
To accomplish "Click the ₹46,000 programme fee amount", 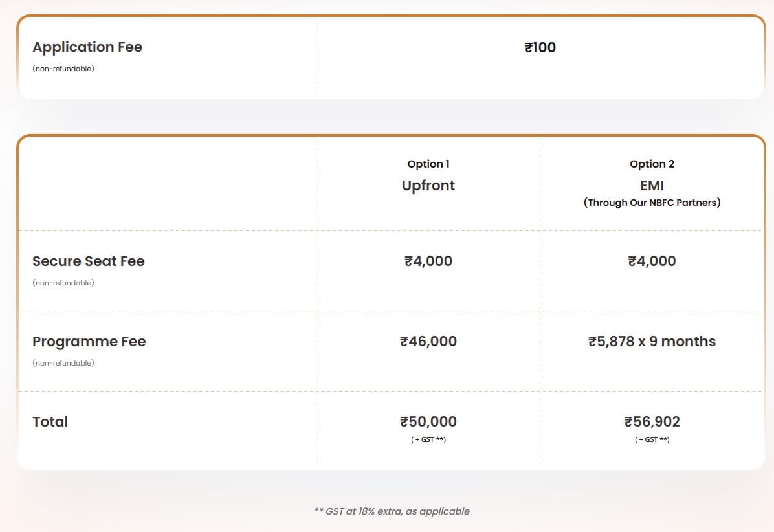I will pyautogui.click(x=428, y=342).
